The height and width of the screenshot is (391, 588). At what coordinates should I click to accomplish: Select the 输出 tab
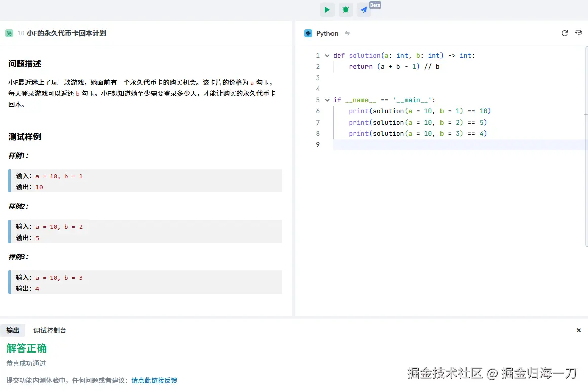pyautogui.click(x=13, y=330)
